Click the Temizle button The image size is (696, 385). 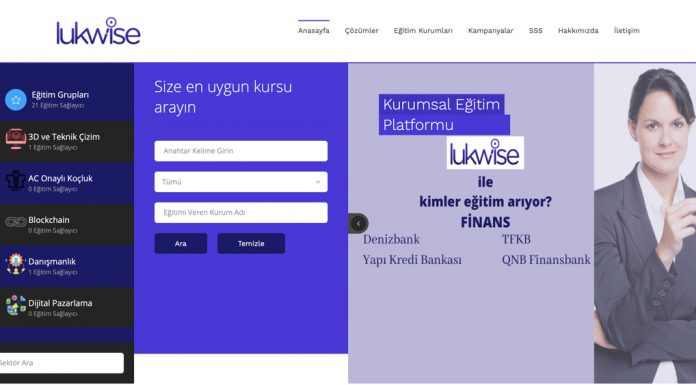click(251, 243)
